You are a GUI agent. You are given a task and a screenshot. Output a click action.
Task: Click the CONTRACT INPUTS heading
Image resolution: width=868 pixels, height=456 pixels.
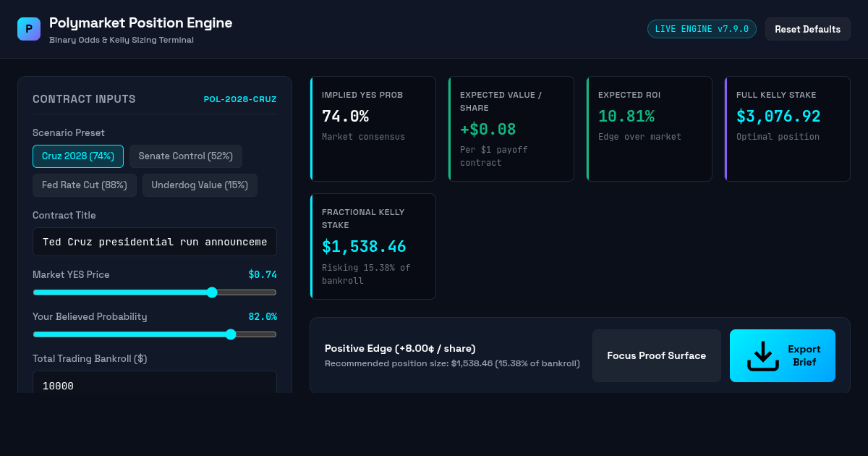click(84, 99)
